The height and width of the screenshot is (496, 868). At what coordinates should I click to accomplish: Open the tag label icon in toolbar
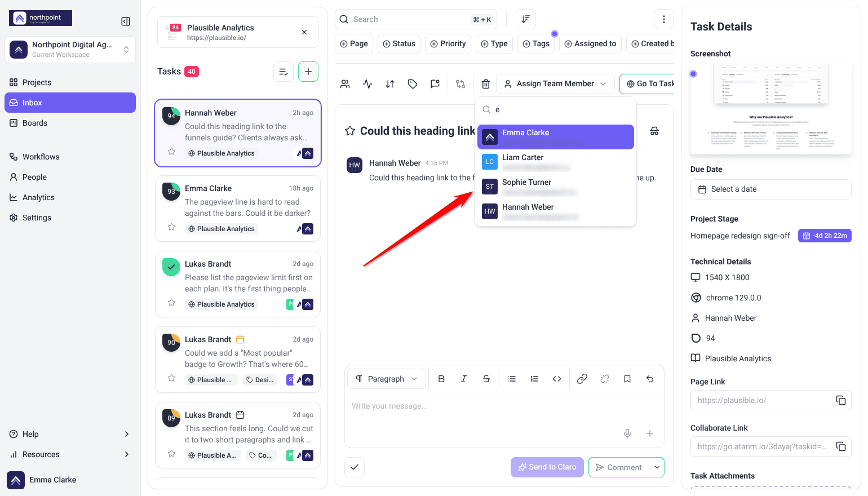[413, 84]
